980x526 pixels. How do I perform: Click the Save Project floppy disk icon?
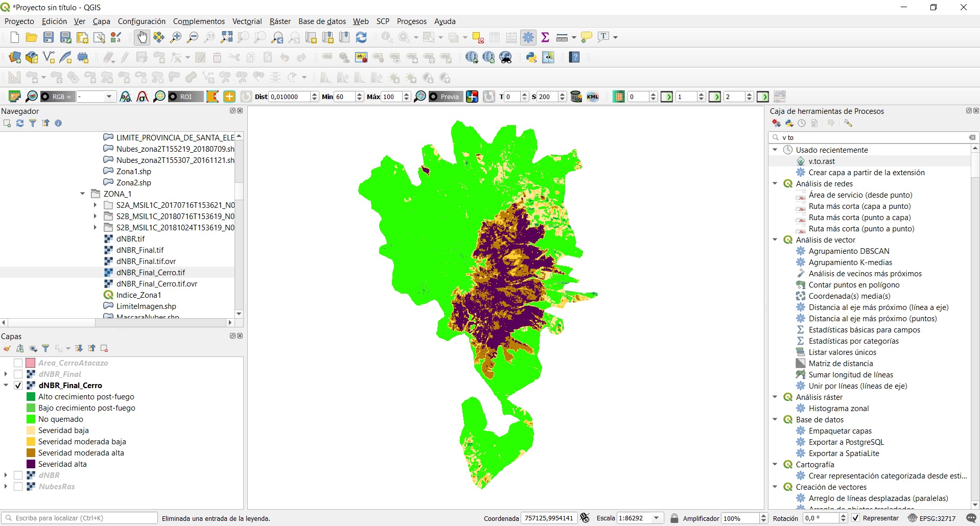[49, 37]
